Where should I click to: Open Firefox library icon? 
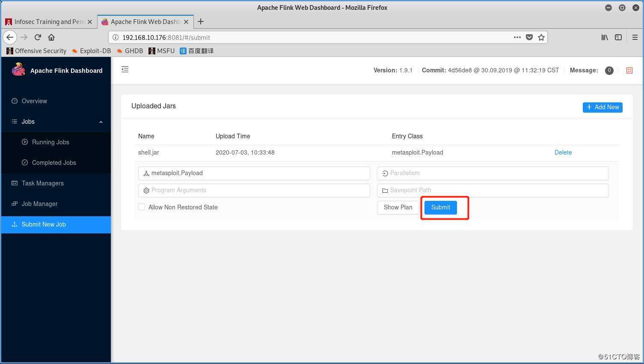coord(605,37)
